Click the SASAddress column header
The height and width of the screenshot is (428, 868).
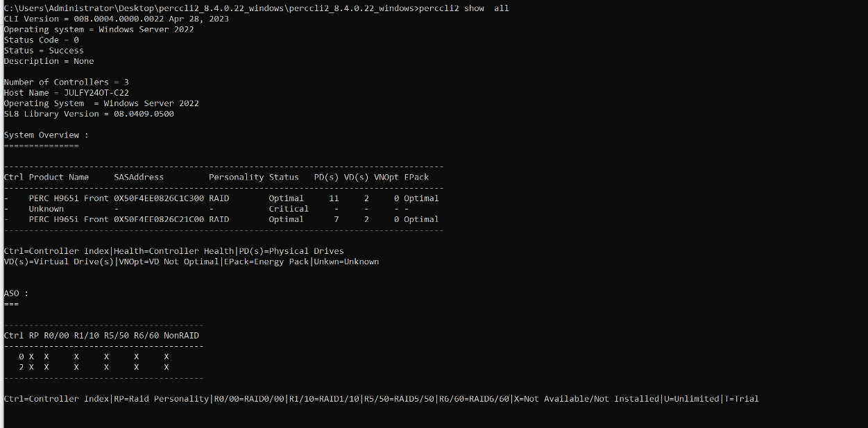click(139, 177)
